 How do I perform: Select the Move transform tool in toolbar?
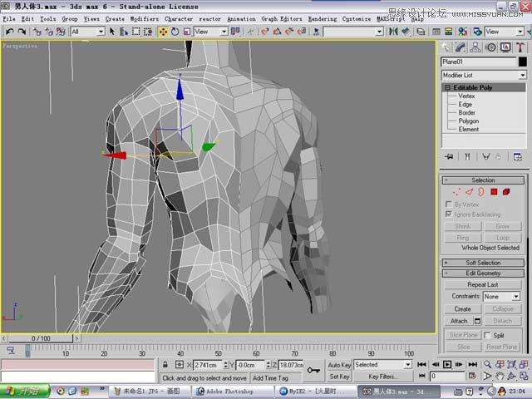(x=164, y=32)
